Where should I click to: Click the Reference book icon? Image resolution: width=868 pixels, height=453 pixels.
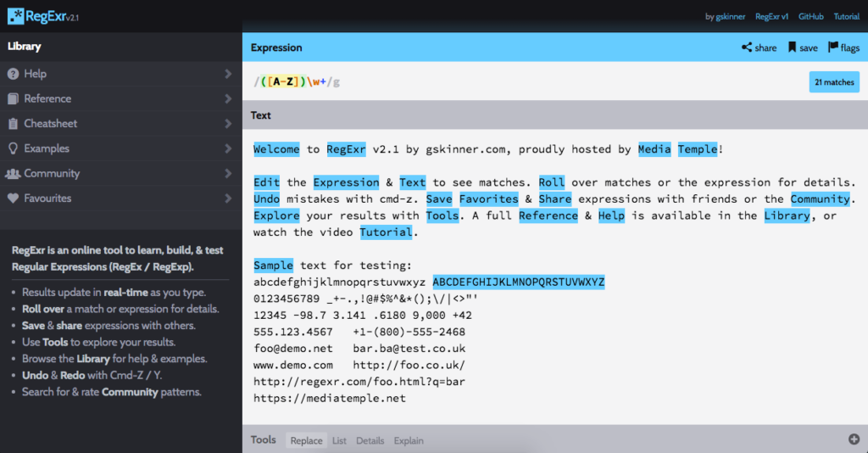[13, 98]
